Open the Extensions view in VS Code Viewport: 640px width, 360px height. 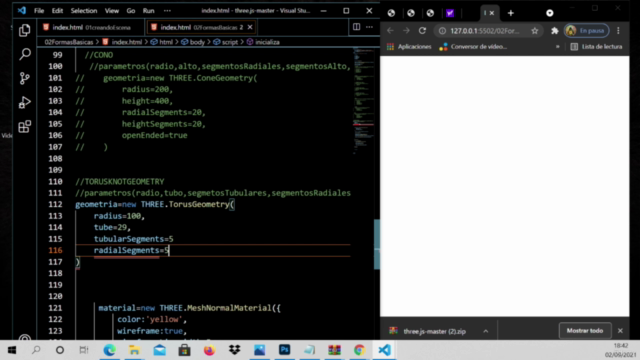coord(24,126)
